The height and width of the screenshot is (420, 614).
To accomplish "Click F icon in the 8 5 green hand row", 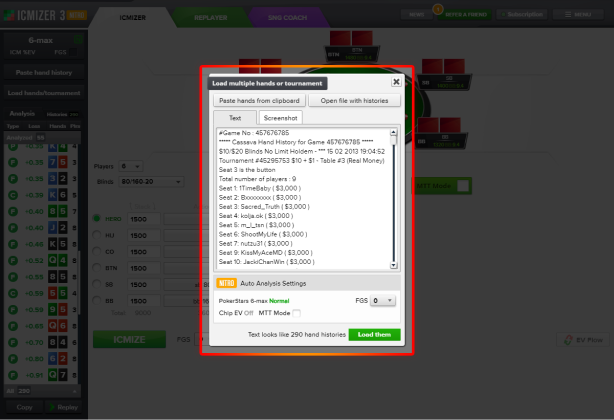I will point(13,211).
